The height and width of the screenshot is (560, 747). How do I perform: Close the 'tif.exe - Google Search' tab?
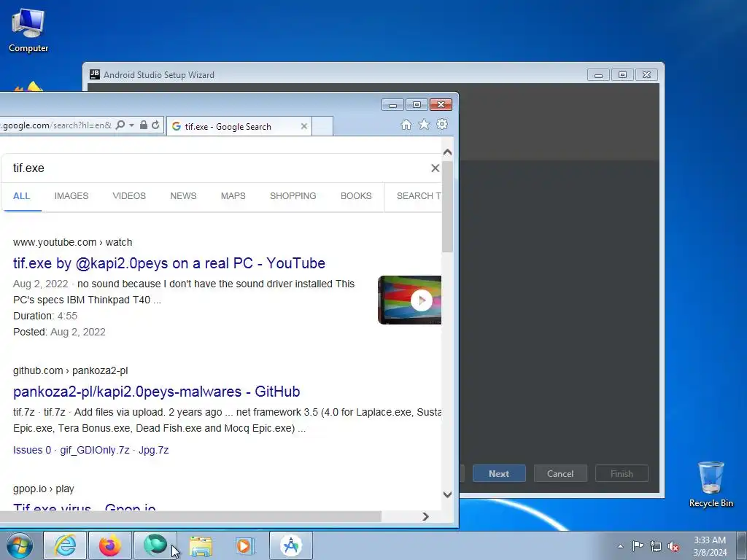coord(304,126)
